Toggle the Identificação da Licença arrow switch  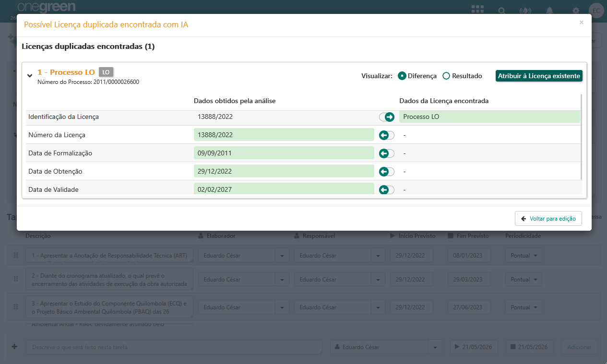coord(387,117)
